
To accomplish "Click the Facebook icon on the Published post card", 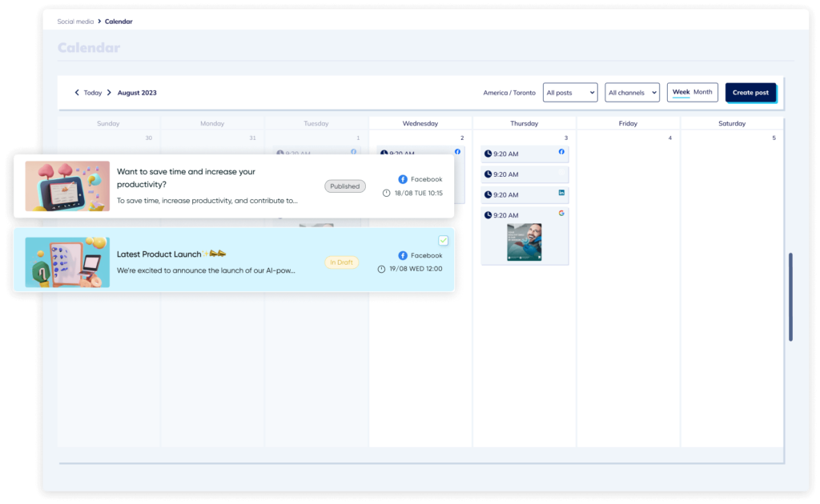I will 403,179.
